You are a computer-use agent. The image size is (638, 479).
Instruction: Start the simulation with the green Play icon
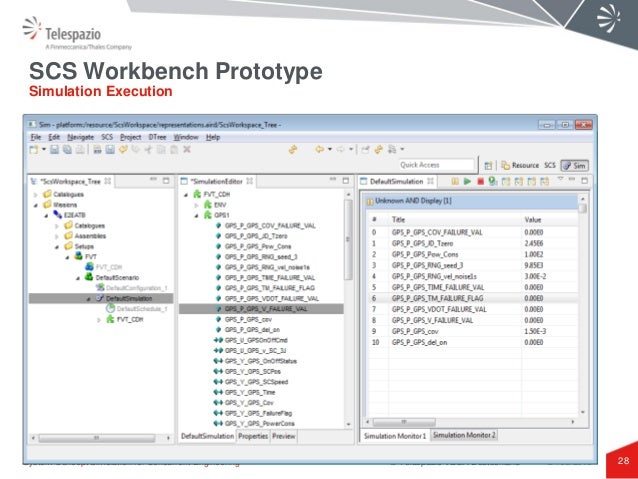click(467, 181)
